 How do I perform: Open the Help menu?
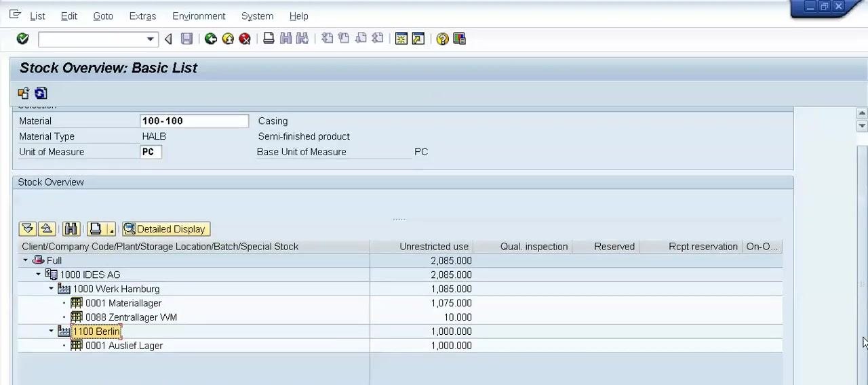(298, 16)
